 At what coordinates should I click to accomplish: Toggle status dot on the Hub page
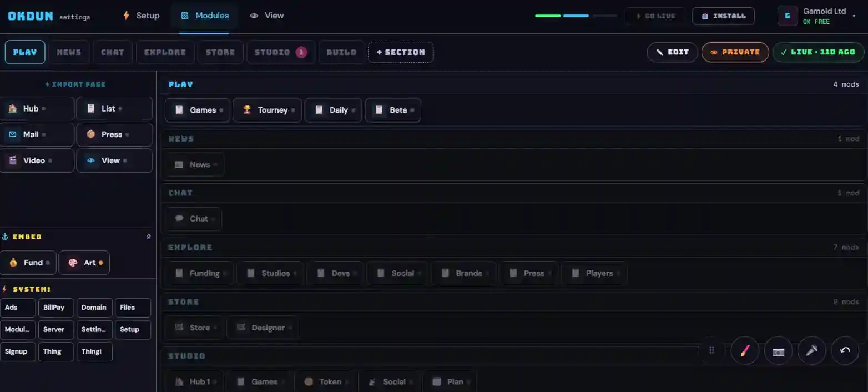pyautogui.click(x=44, y=109)
